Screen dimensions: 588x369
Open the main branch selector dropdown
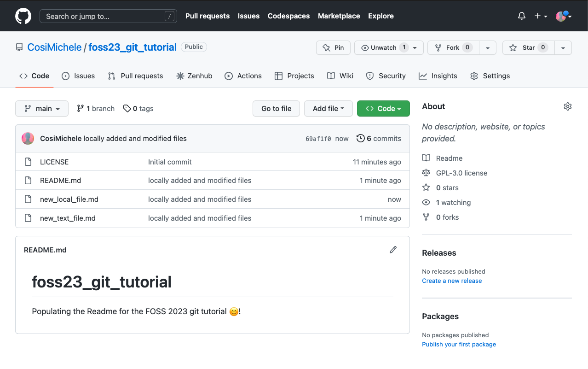click(x=42, y=109)
